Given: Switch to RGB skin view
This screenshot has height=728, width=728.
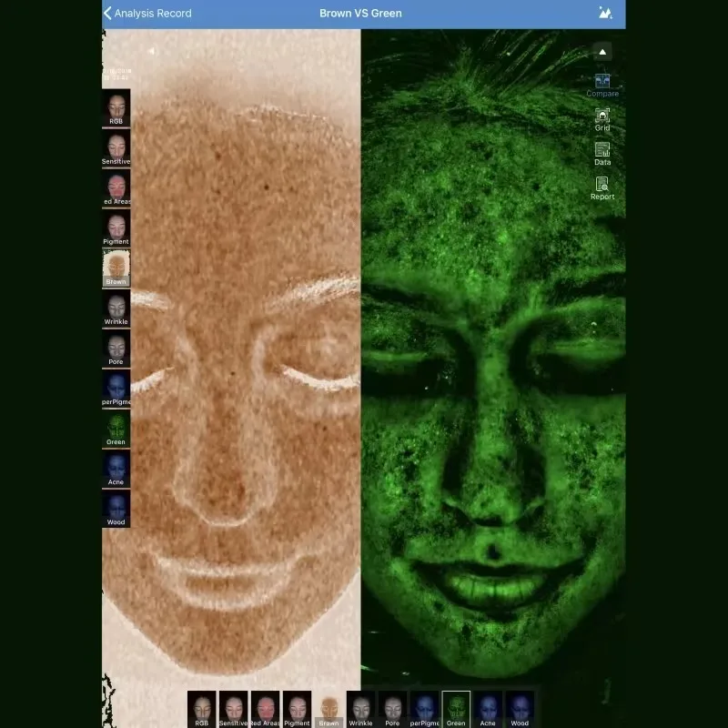Looking at the screenshot, I should tap(116, 107).
